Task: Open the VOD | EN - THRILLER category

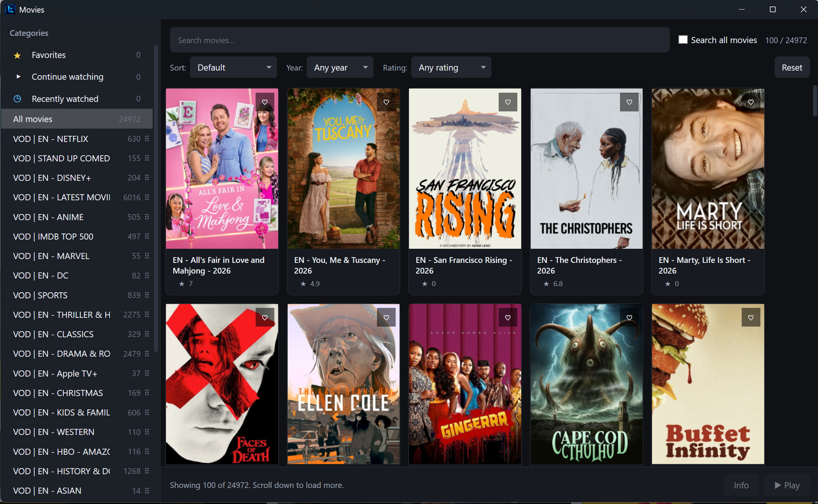Action: coord(77,314)
